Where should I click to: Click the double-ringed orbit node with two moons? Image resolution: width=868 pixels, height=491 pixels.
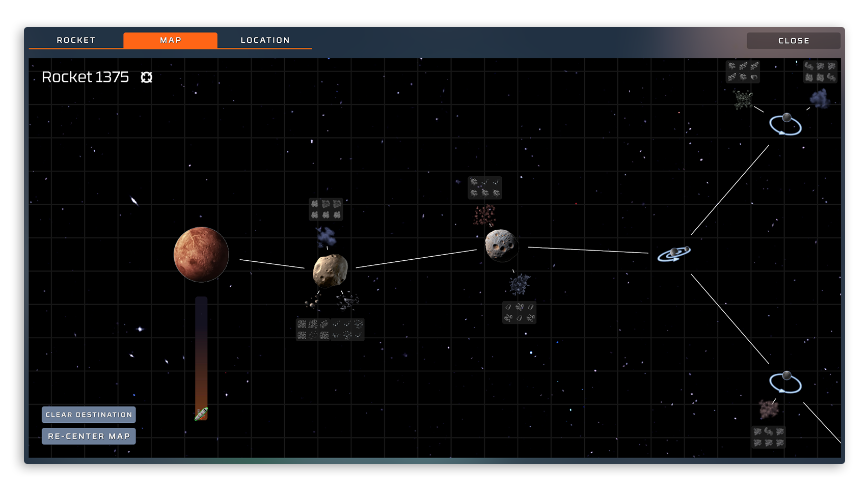point(673,253)
